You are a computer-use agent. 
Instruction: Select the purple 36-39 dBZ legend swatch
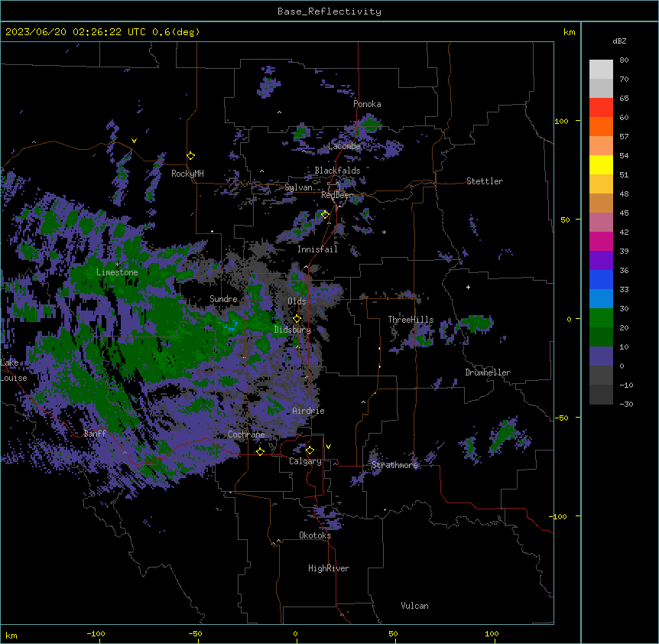[x=601, y=261]
